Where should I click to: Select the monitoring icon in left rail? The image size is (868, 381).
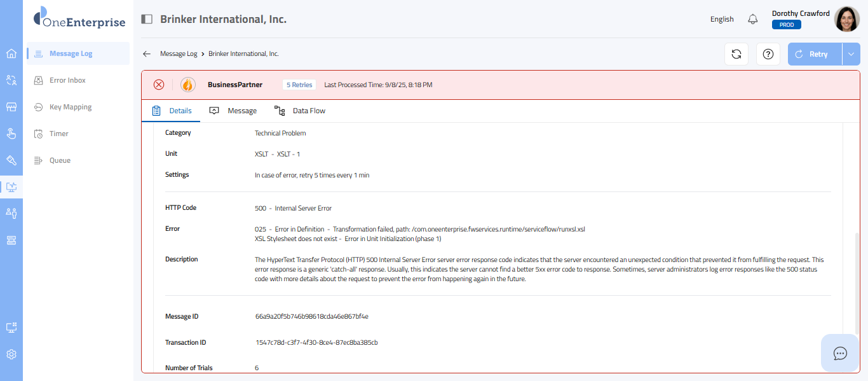(x=11, y=187)
